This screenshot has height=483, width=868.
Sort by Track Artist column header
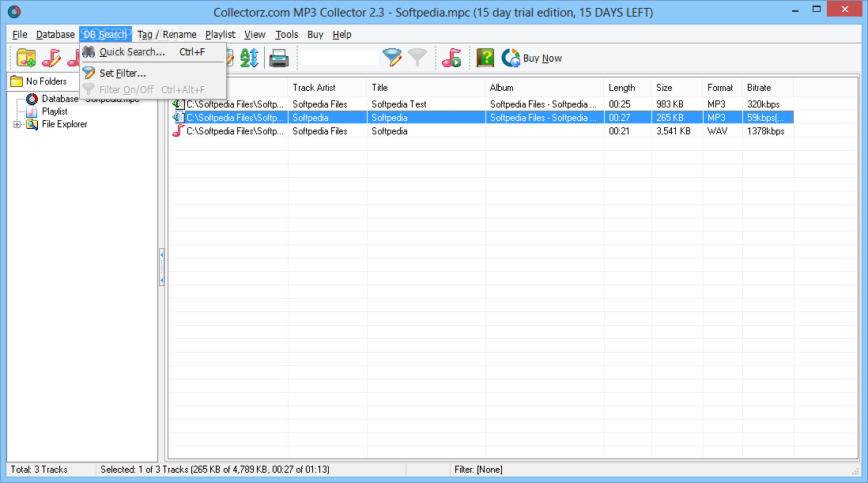point(327,88)
